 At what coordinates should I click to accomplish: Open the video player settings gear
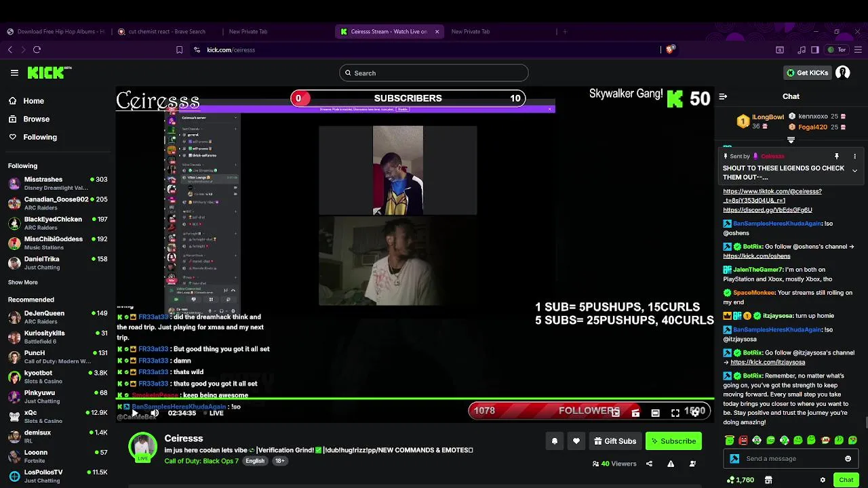click(x=695, y=413)
